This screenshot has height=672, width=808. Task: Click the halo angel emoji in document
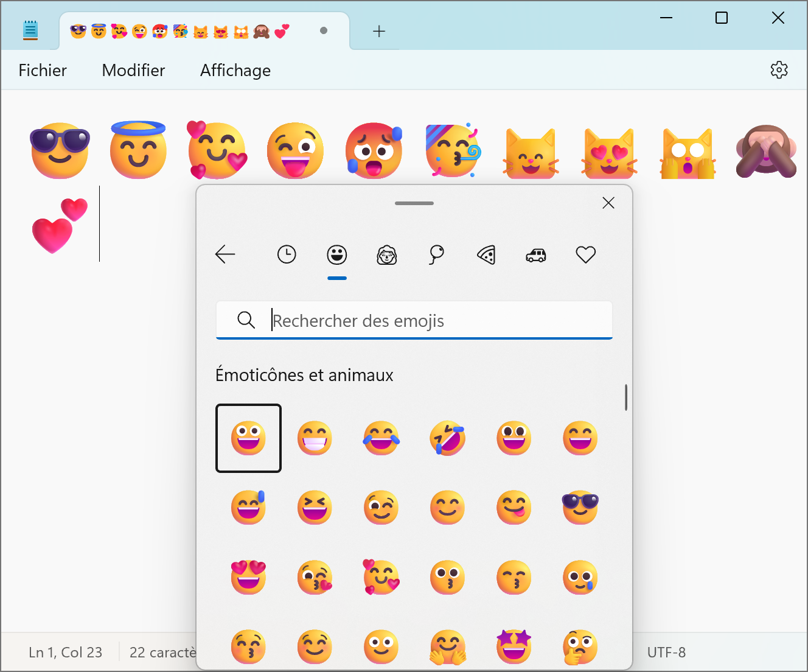click(x=138, y=149)
